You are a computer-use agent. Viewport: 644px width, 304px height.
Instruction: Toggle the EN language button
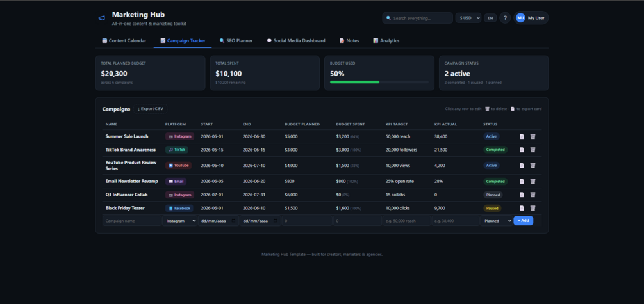490,18
